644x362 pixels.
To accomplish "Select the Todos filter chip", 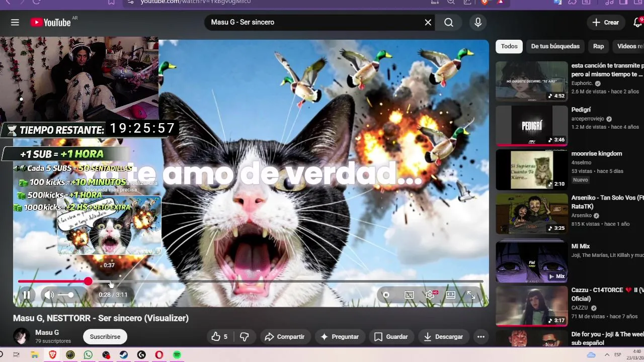I will [x=509, y=46].
